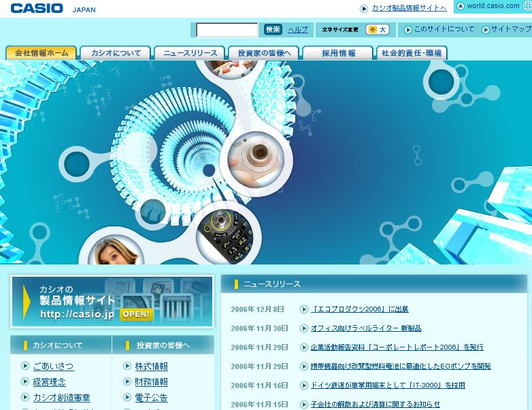Click arrow icon on the 12月8日 news row

coord(304,309)
